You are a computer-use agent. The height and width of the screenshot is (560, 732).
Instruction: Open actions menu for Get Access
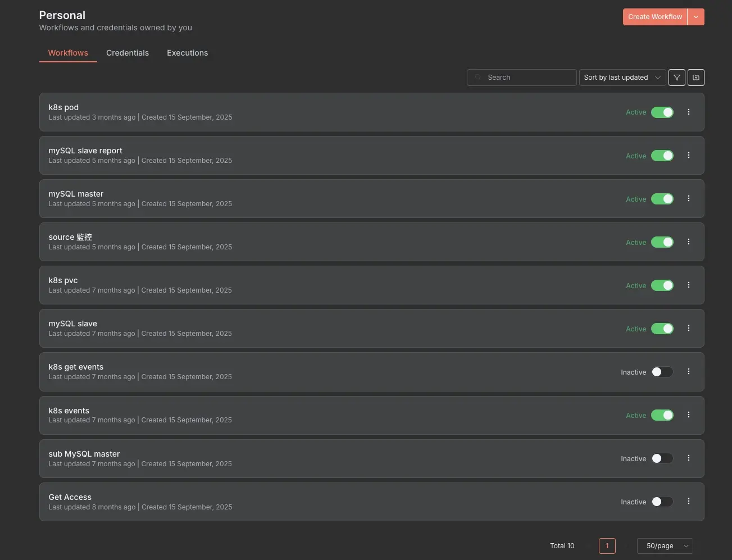point(688,501)
